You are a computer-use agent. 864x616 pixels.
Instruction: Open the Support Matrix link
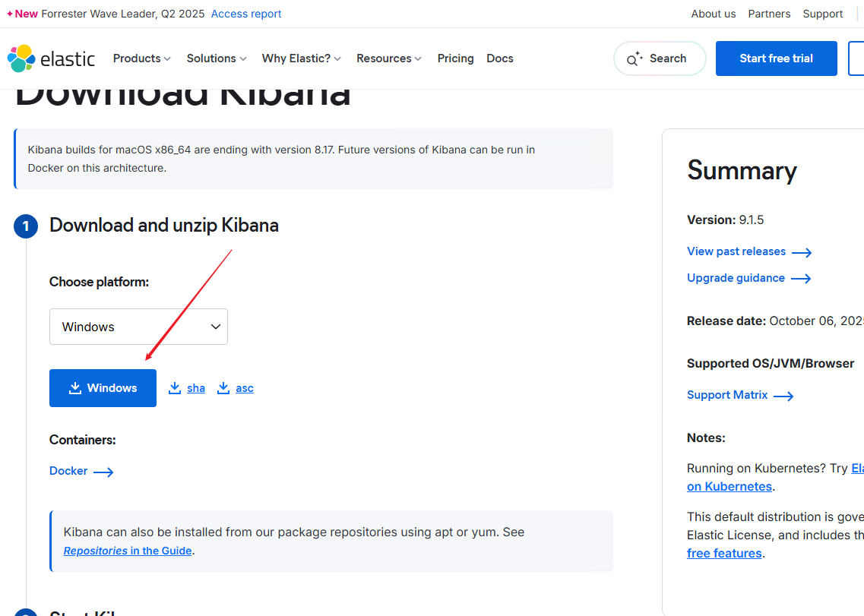click(x=727, y=395)
